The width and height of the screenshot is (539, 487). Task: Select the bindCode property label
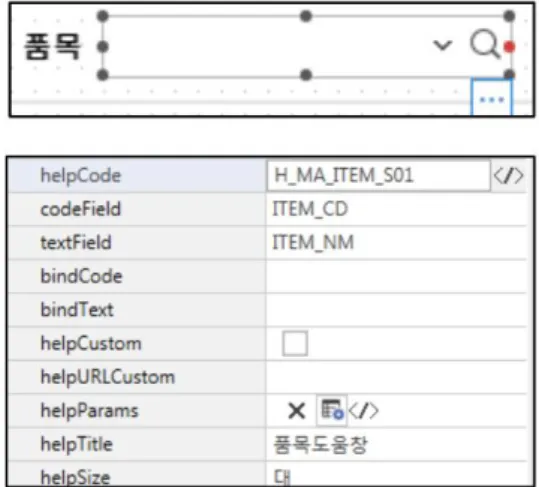(x=81, y=276)
